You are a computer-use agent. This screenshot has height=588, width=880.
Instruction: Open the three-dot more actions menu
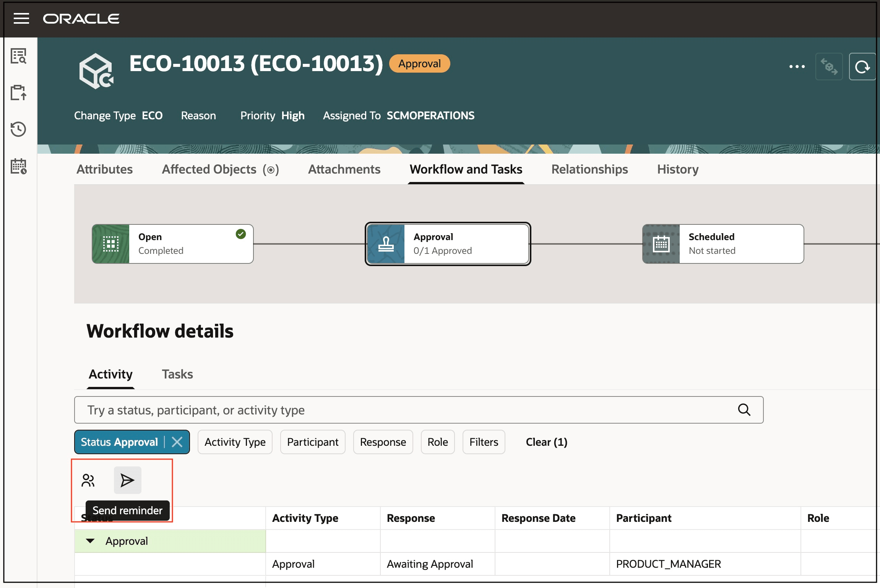tap(797, 67)
